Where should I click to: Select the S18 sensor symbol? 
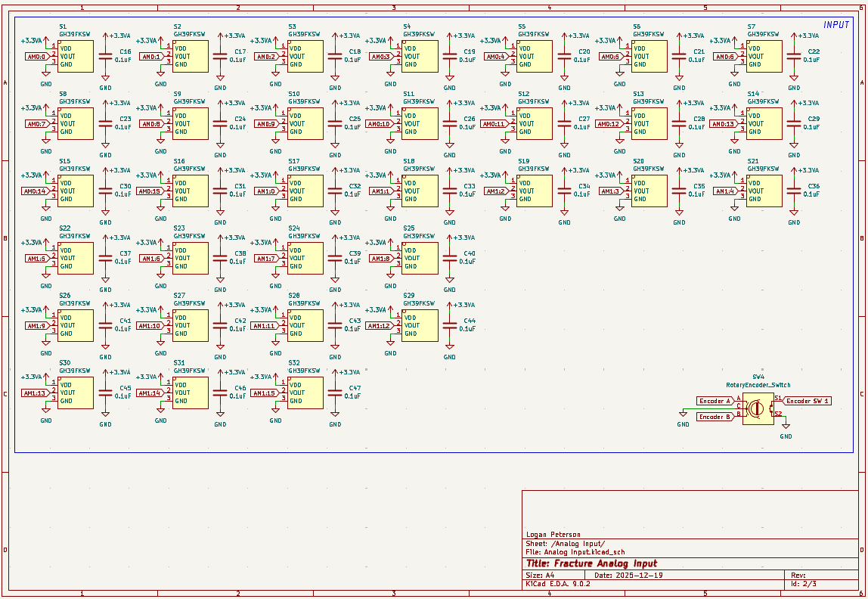coord(420,191)
